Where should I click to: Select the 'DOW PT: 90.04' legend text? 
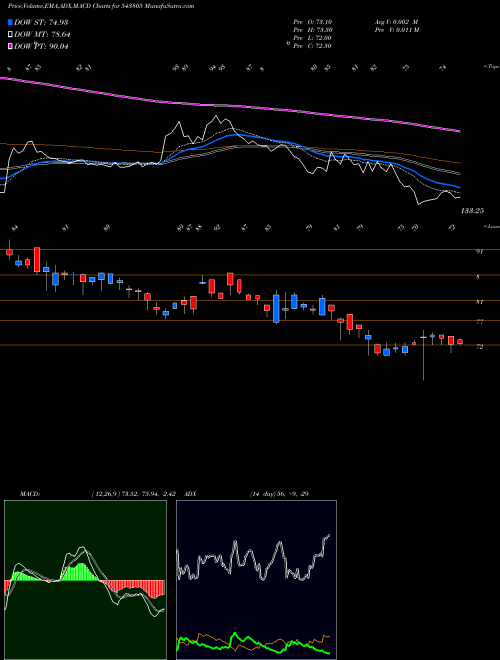(41, 46)
